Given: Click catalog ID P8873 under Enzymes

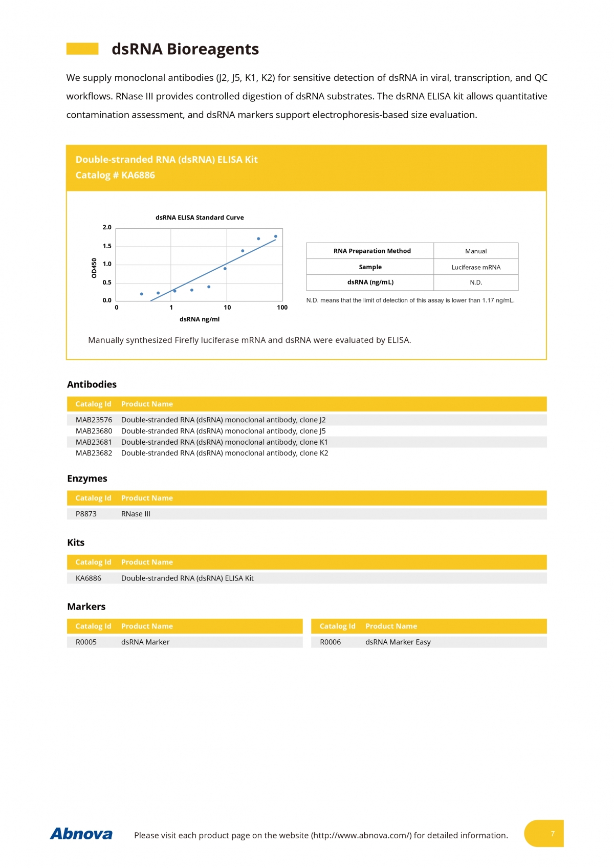Looking at the screenshot, I should [86, 514].
